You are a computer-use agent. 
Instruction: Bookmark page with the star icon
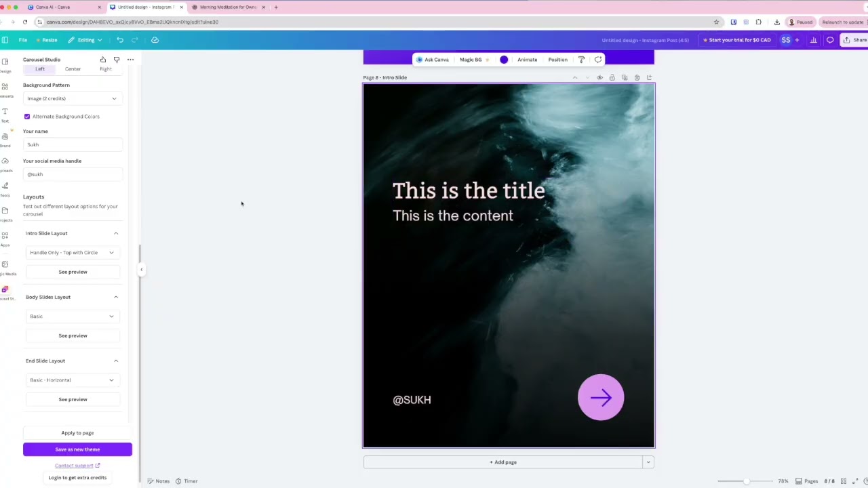716,22
